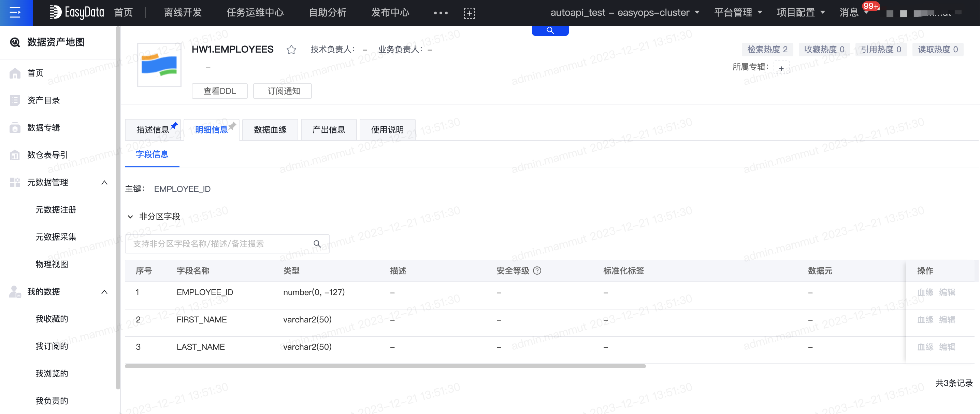Collapse the 元数据管理 sidebar group

point(105,182)
